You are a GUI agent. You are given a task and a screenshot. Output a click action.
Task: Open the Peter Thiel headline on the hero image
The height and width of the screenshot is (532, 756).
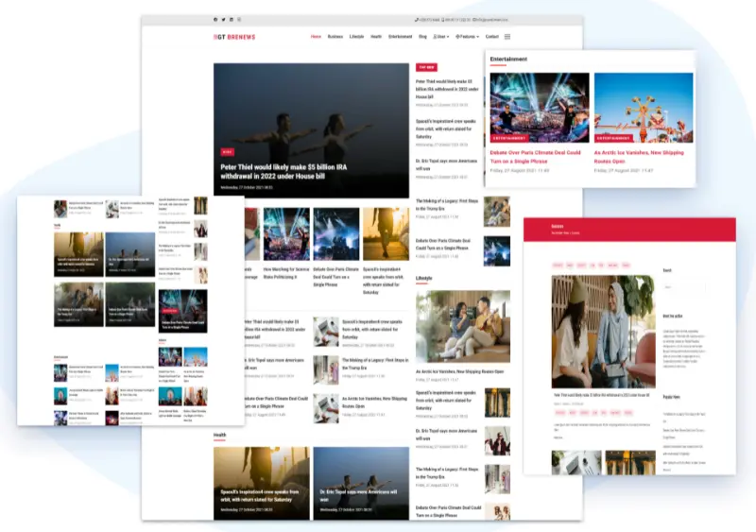pos(283,172)
